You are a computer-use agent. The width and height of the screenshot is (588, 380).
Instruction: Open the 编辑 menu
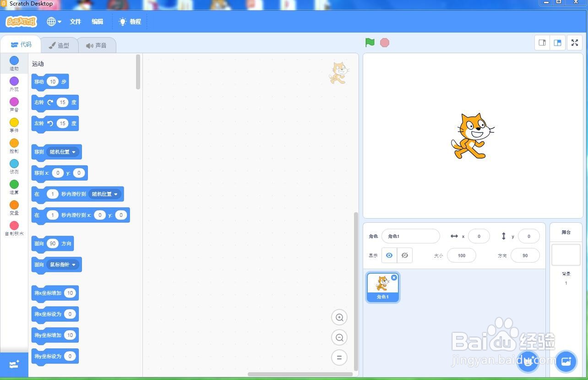[x=97, y=22]
